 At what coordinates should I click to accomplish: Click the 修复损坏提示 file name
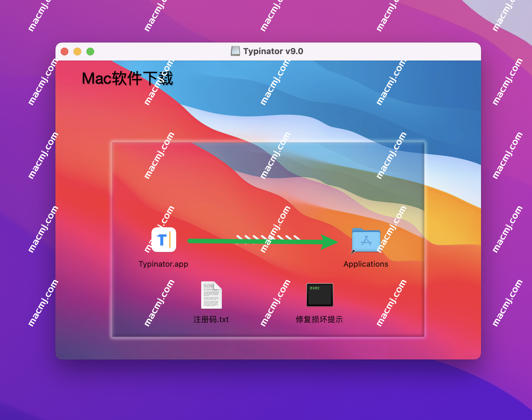point(320,320)
